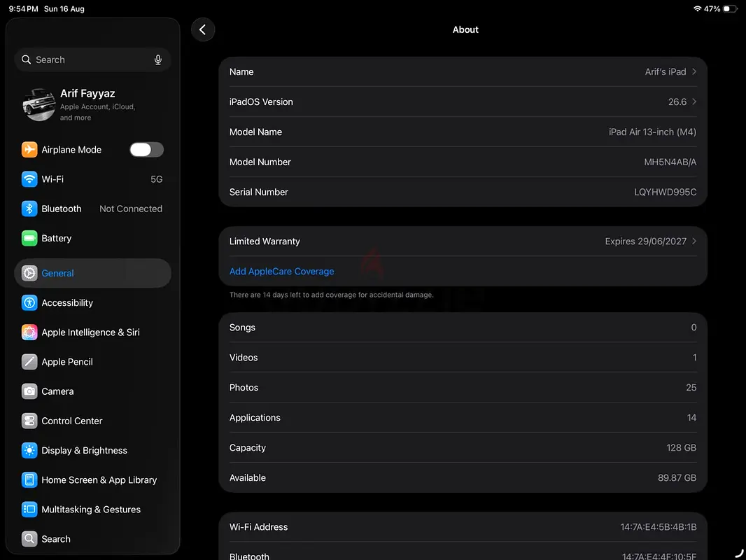Open Wi-Fi settings in sidebar
The image size is (746, 560).
pyautogui.click(x=93, y=179)
